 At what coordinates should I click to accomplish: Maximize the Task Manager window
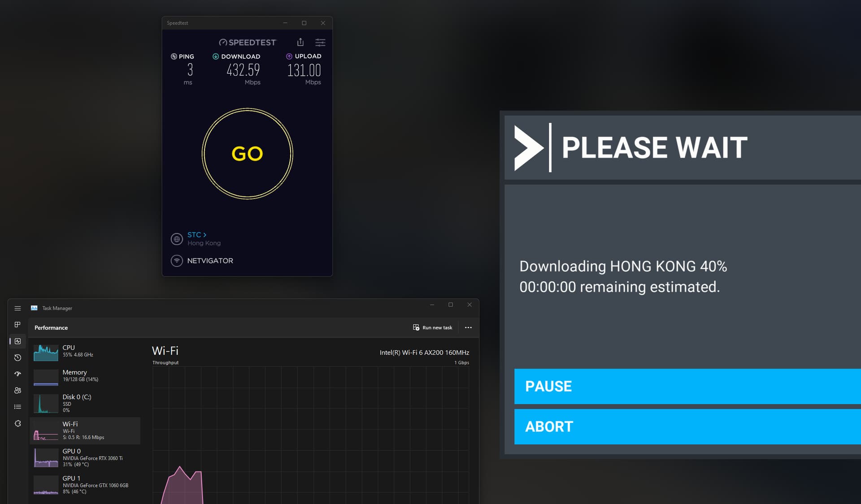(x=451, y=305)
